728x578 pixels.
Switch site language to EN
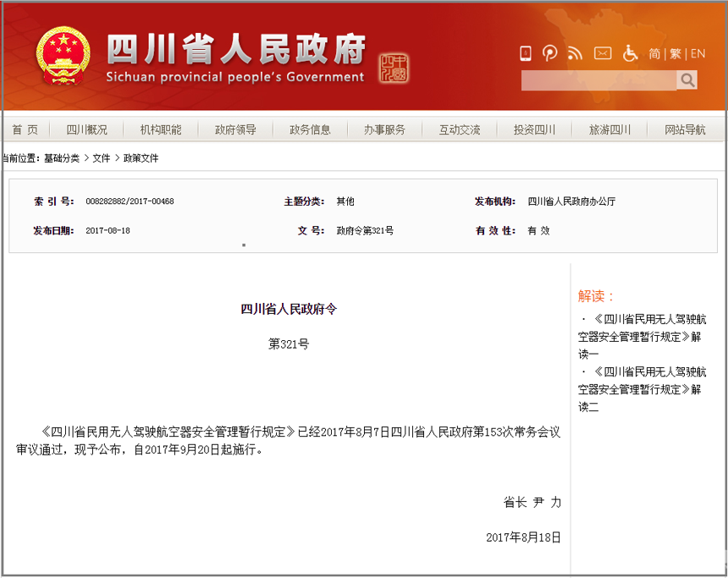click(x=698, y=53)
